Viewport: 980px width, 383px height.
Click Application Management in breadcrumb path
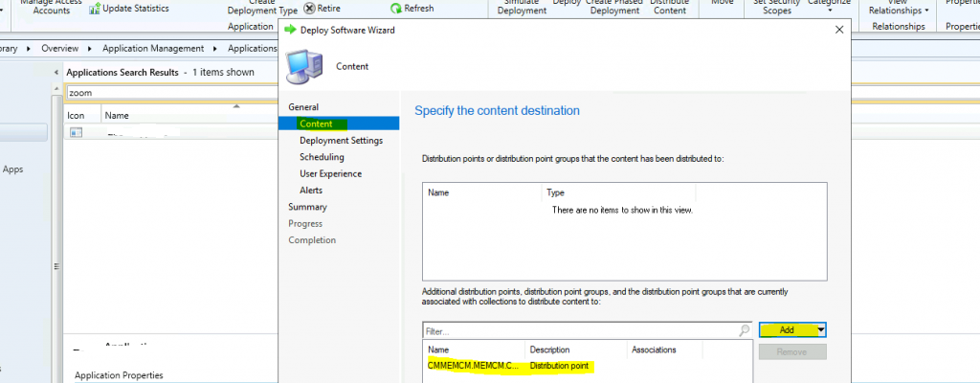click(x=153, y=48)
